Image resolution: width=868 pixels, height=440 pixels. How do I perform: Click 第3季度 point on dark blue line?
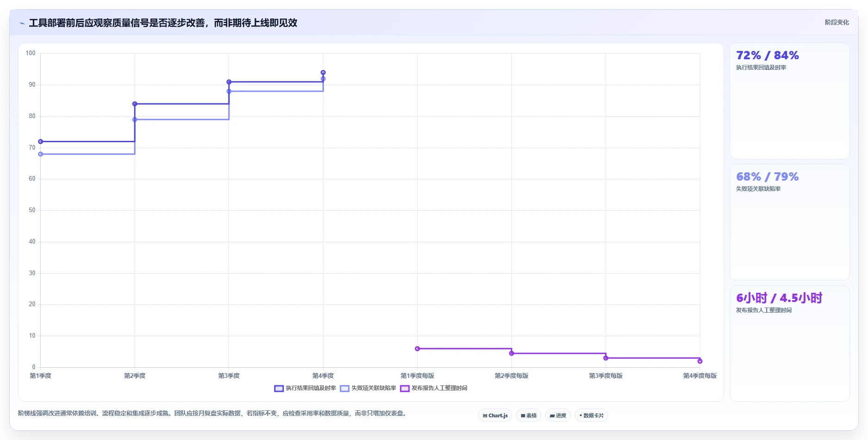point(229,82)
